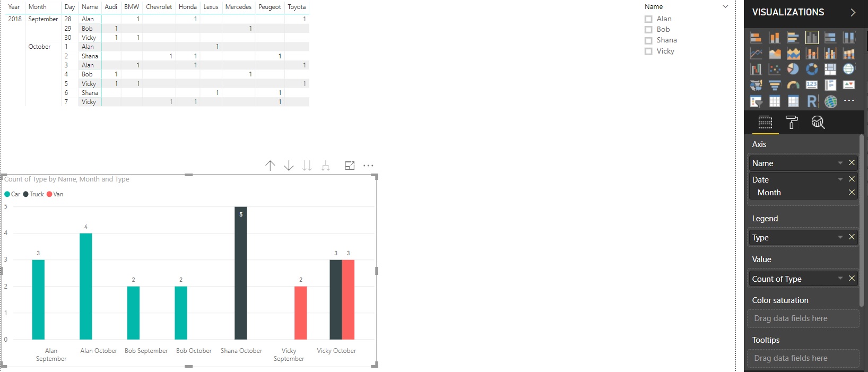
Task: Open more custom visuals ellipsis
Action: click(x=849, y=100)
